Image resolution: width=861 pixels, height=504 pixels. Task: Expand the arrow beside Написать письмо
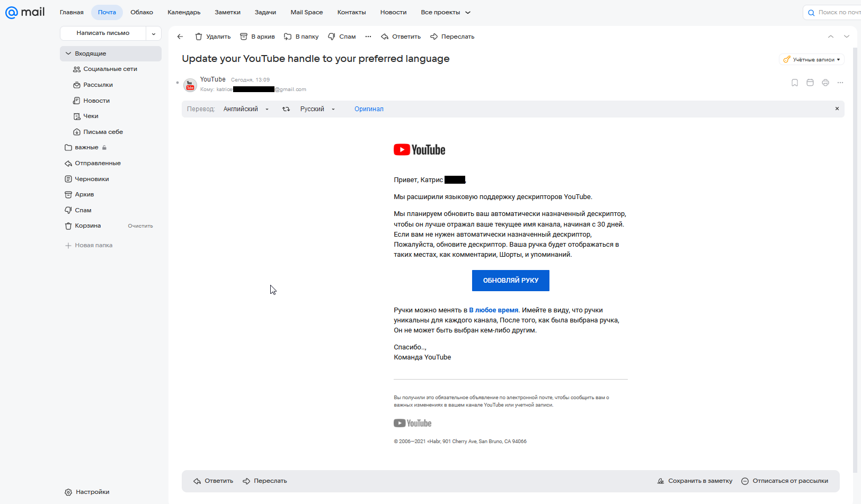(x=154, y=33)
